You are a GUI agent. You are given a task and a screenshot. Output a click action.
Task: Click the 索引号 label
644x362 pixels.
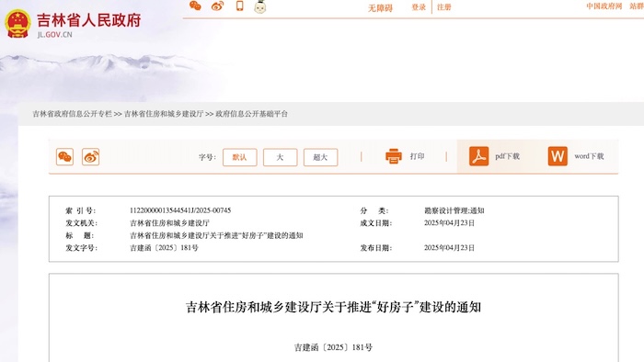[80, 210]
